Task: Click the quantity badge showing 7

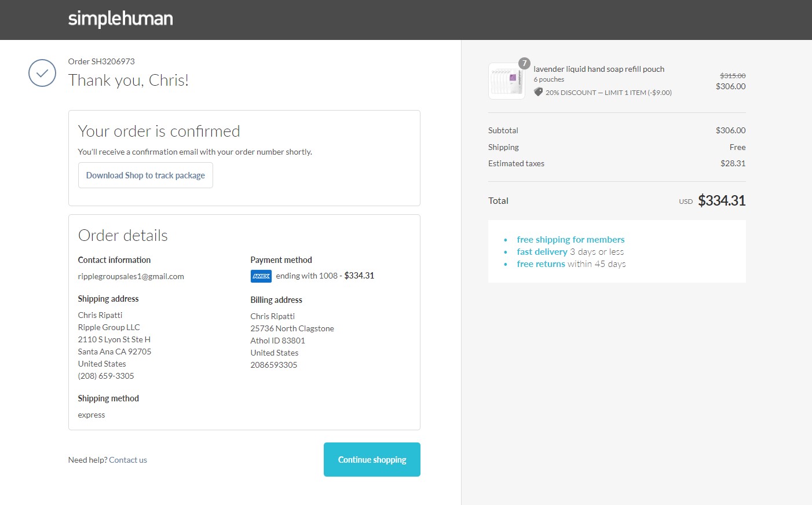Action: pyautogui.click(x=524, y=63)
